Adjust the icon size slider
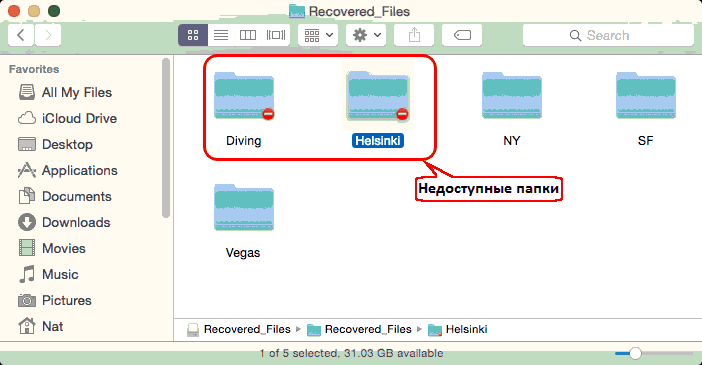This screenshot has height=365, width=702. pyautogui.click(x=635, y=353)
